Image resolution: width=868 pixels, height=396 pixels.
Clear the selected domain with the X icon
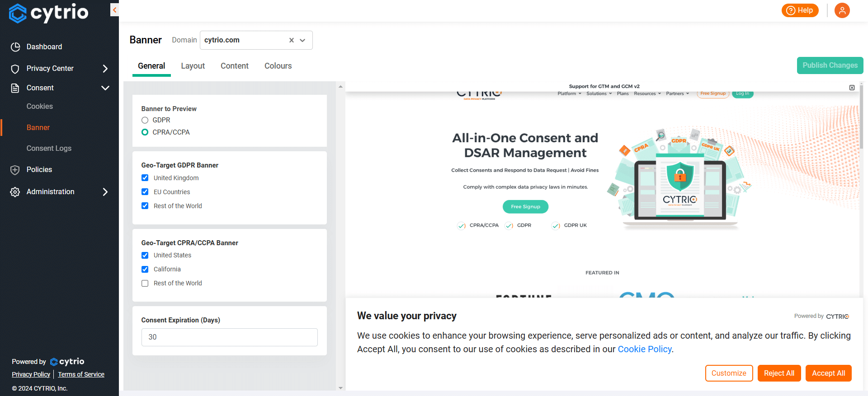point(291,40)
